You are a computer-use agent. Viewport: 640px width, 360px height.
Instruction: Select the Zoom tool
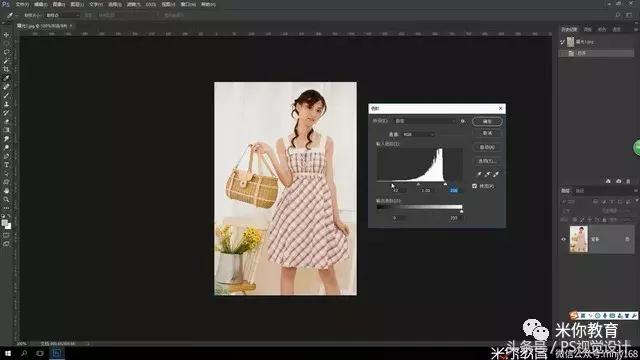pos(6,199)
